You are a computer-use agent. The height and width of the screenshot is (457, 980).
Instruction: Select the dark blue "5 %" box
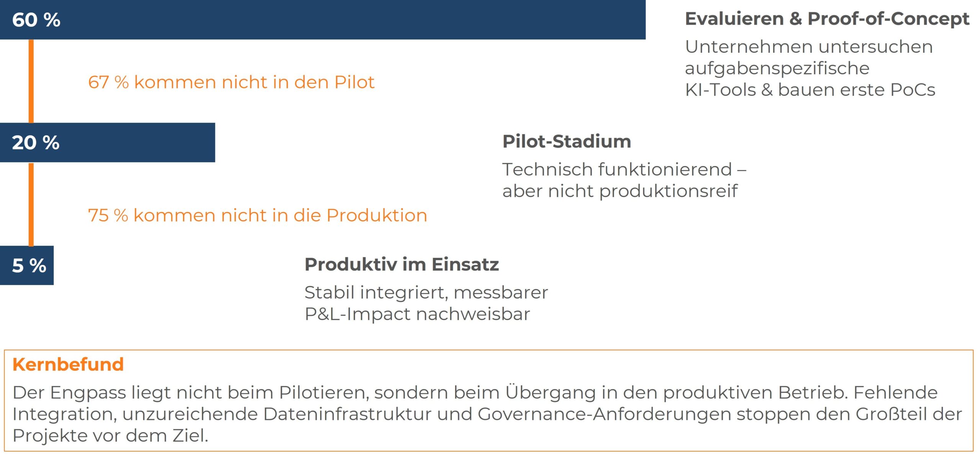(x=28, y=265)
